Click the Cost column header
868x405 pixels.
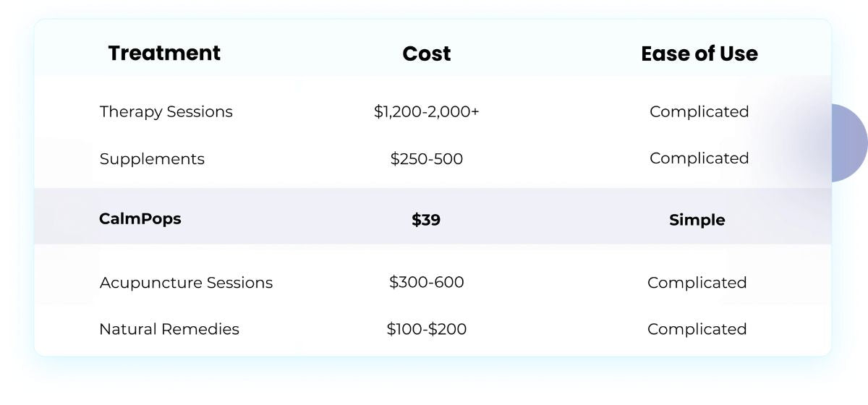tap(427, 54)
